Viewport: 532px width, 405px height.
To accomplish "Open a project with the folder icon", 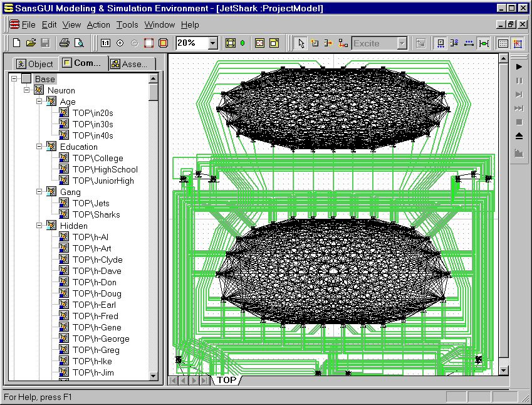I will [x=31, y=43].
